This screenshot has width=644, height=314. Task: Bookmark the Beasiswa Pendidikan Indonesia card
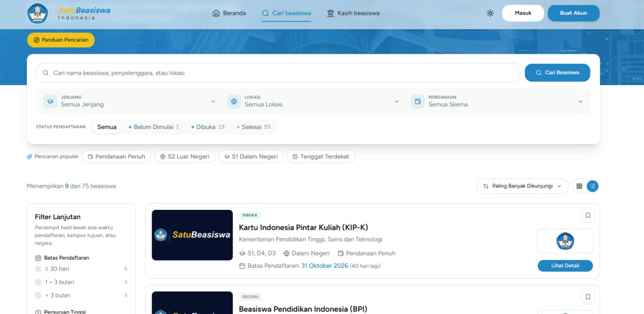point(588,297)
